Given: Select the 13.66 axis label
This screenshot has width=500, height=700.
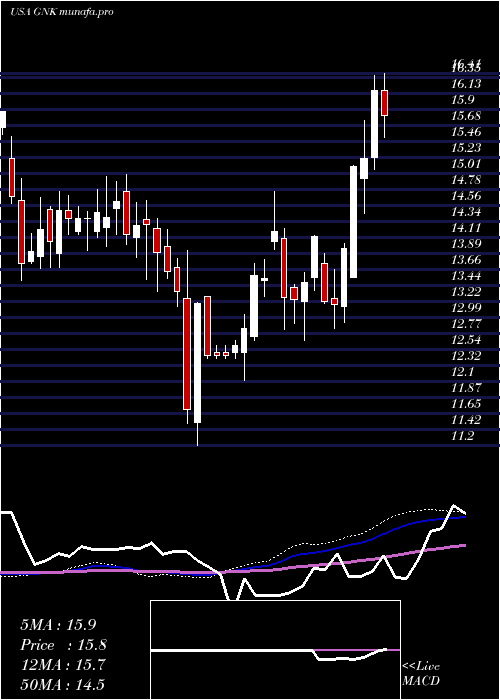Looking at the screenshot, I should 466,260.
